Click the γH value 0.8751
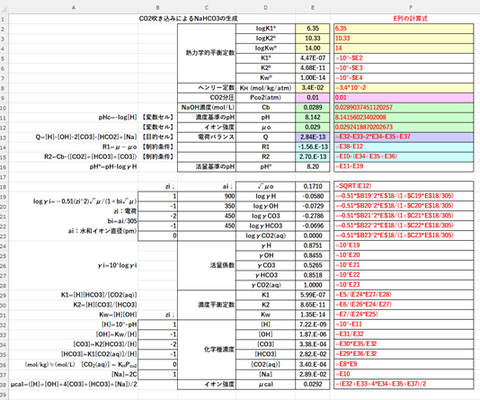This screenshot has width=480, height=400. coord(312,246)
